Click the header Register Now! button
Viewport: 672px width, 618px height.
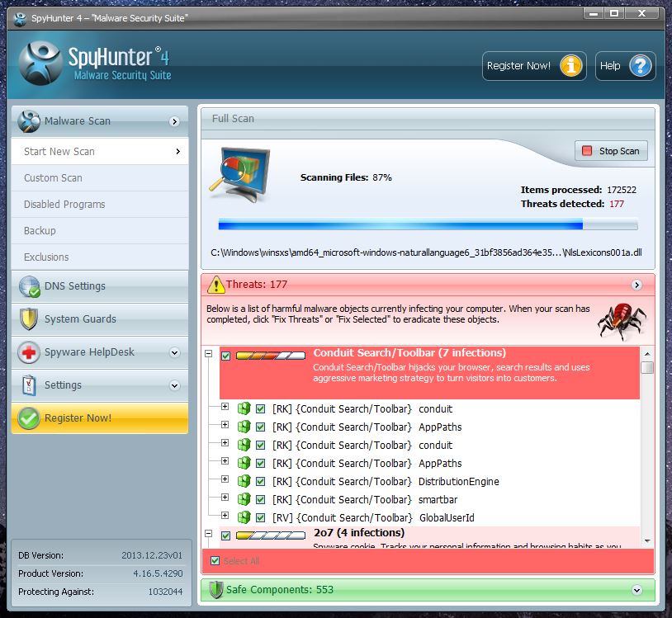point(534,66)
